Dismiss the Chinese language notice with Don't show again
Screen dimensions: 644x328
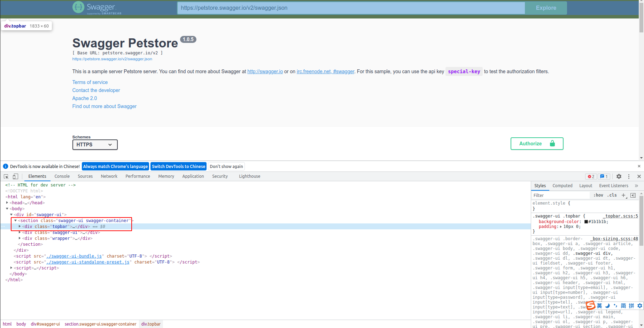tap(226, 166)
